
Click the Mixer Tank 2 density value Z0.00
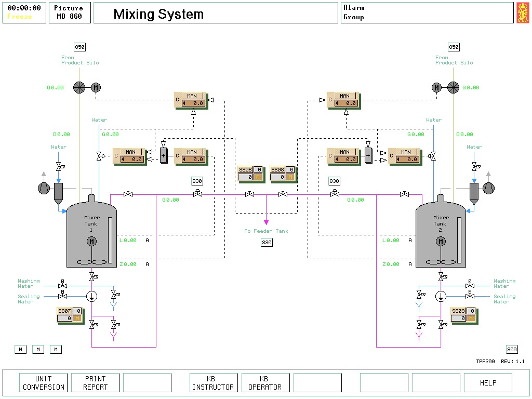pos(391,264)
